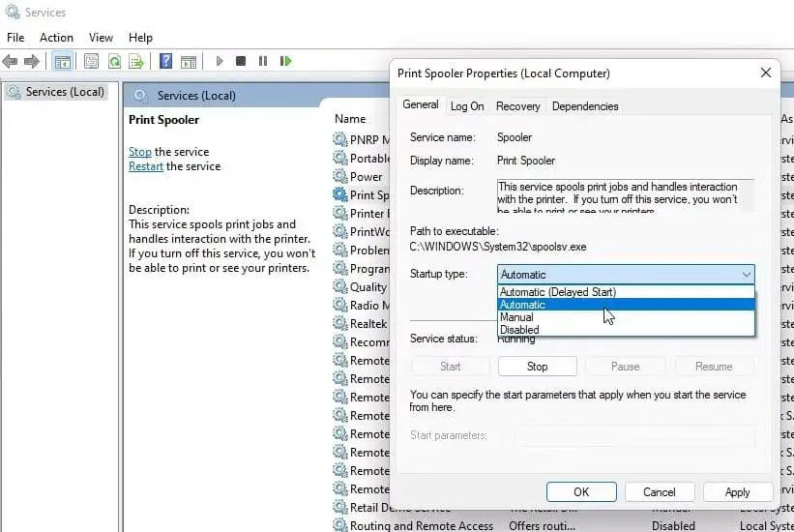Click the Export List toolbar icon
794x532 pixels.
pos(136,61)
